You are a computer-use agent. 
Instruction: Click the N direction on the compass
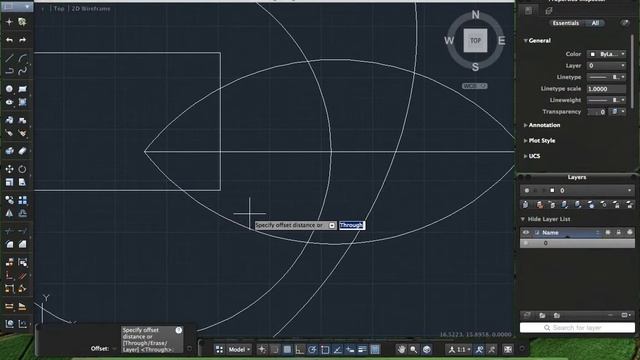[x=476, y=15]
